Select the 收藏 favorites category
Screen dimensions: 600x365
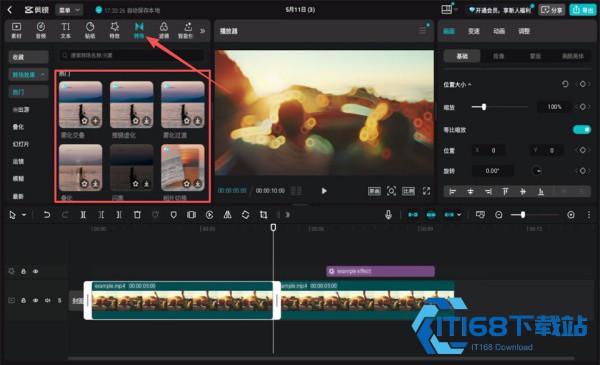[28, 57]
